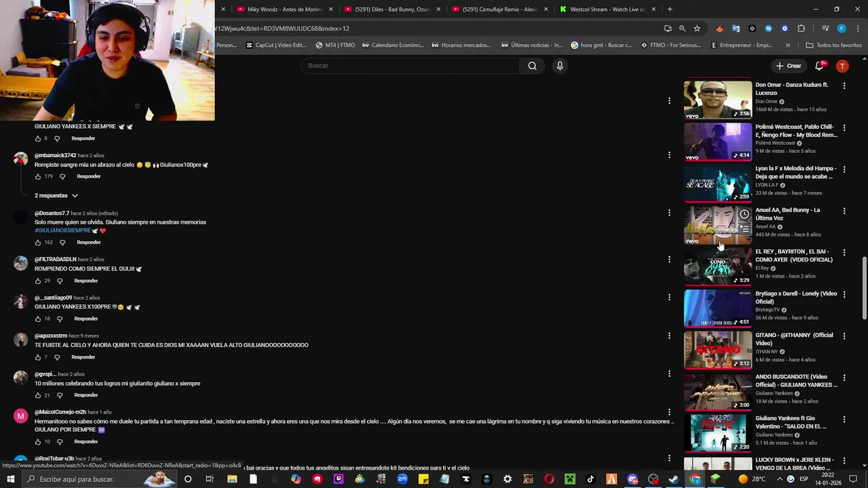Open CapCut Video Editor bookmark
Viewport: 868px width, 488px height.
(x=276, y=45)
